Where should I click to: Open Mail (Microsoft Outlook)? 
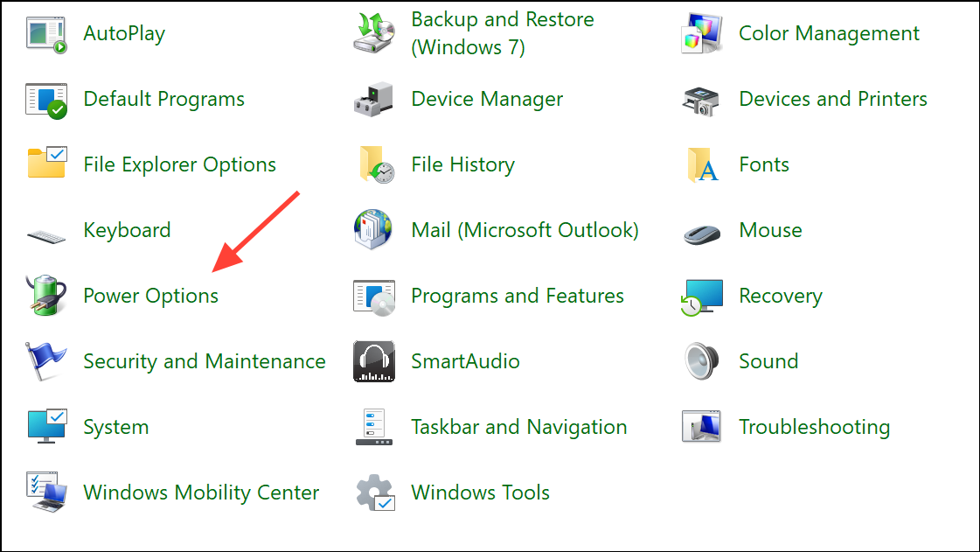click(x=525, y=230)
